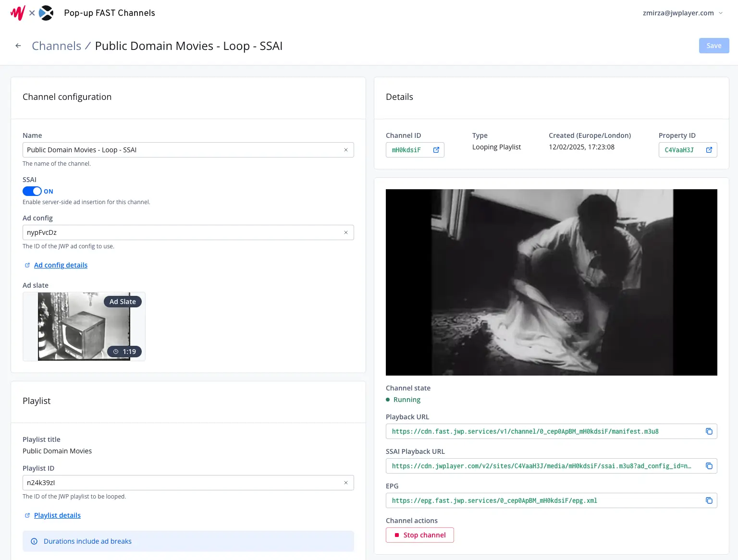This screenshot has width=738, height=560.
Task: Click the back arrow beside Channels
Action: click(x=18, y=46)
